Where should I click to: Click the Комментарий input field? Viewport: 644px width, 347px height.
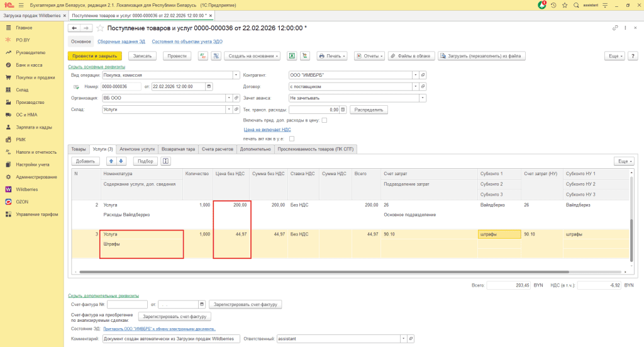[170, 339]
